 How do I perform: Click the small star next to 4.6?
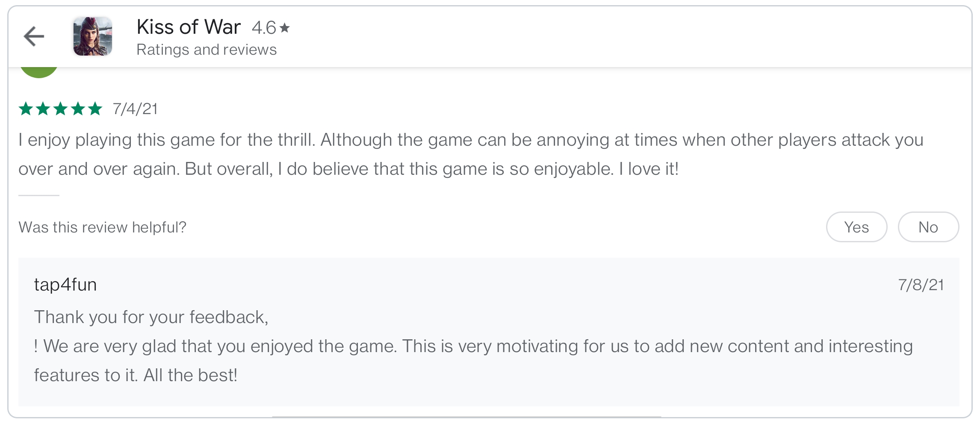tap(285, 28)
